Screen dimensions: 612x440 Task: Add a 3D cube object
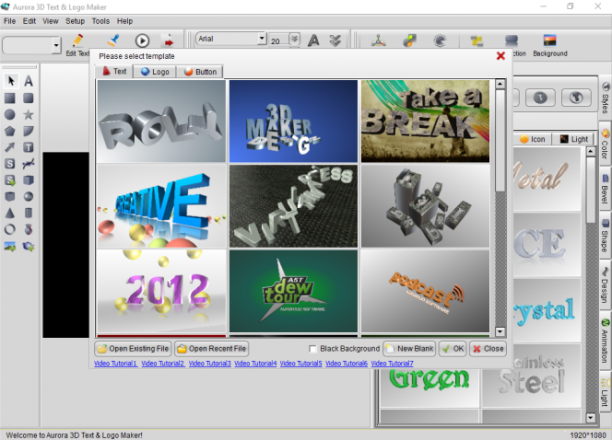pyautogui.click(x=28, y=180)
